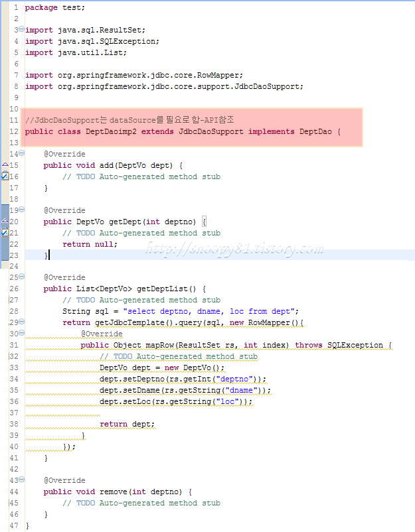Screen dimensions: 415x532
Task: Click 'ResultSet' in the line 3 import
Action: [120, 30]
